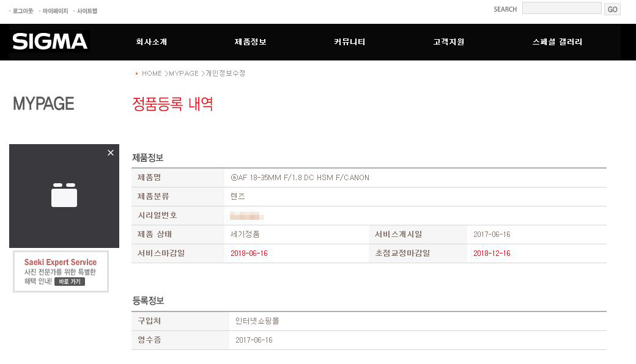Click the 바로 가기 button in banner
This screenshot has height=364, width=636.
(69, 282)
